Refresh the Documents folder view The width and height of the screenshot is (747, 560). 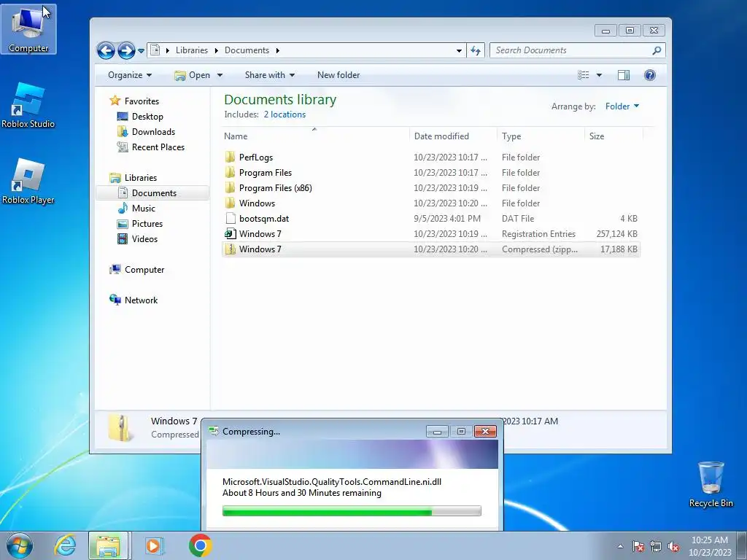point(476,50)
